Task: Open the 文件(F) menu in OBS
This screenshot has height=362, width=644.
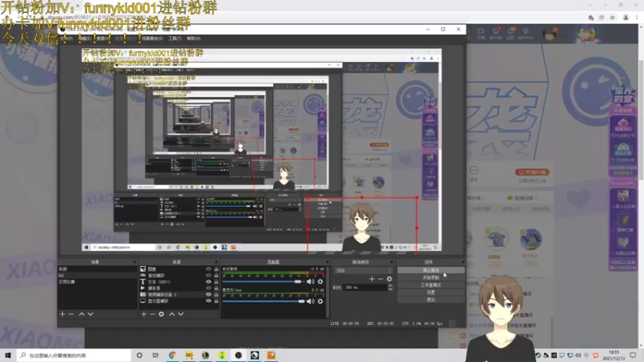Action: pyautogui.click(x=67, y=38)
